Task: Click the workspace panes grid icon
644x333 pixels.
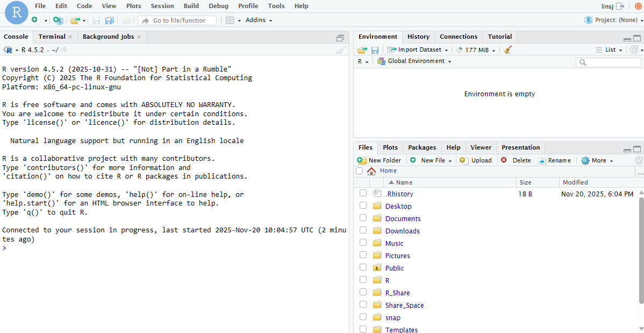Action: click(230, 20)
